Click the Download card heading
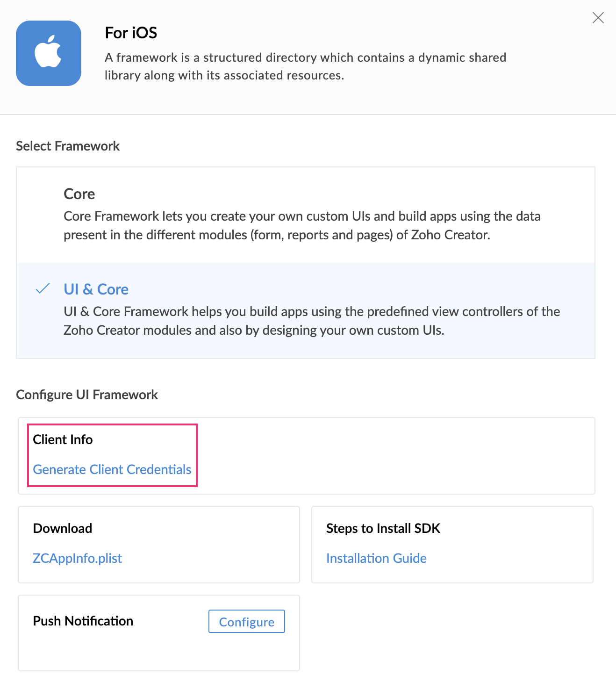 pos(63,528)
